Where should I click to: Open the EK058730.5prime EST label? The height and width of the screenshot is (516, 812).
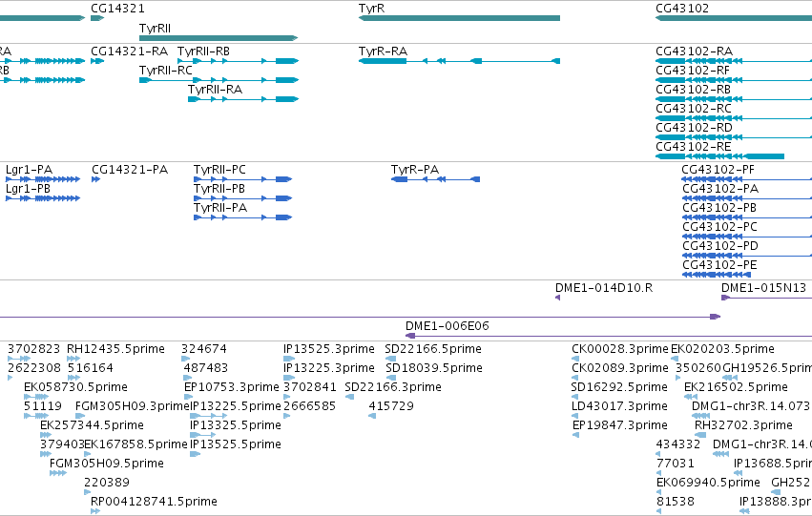(x=75, y=387)
